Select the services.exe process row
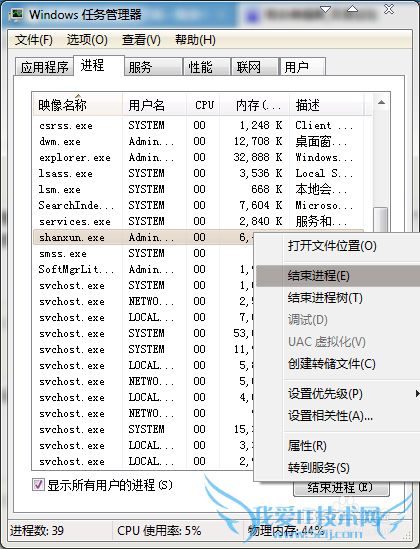The height and width of the screenshot is (549, 420). tap(198, 221)
